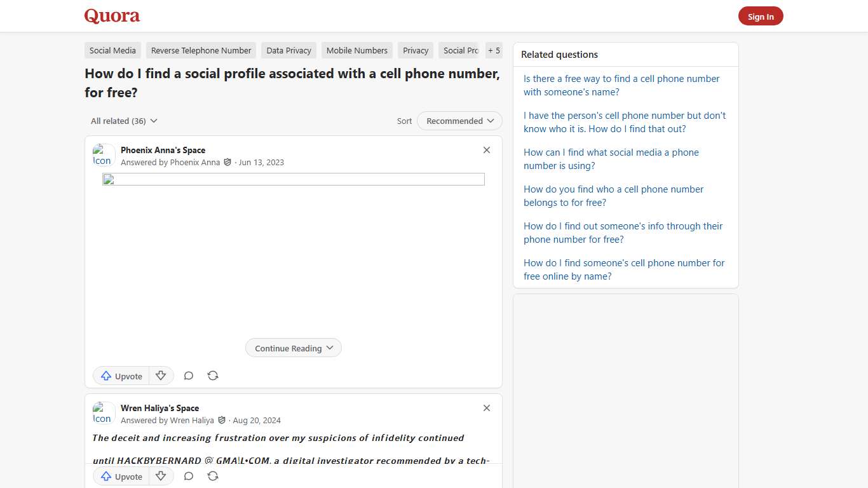Click the verified badge beside Phoenix Anna

(227, 162)
